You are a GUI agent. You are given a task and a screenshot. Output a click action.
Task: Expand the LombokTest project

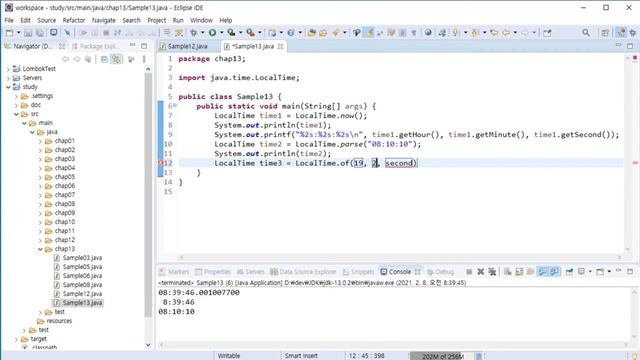(x=8, y=69)
